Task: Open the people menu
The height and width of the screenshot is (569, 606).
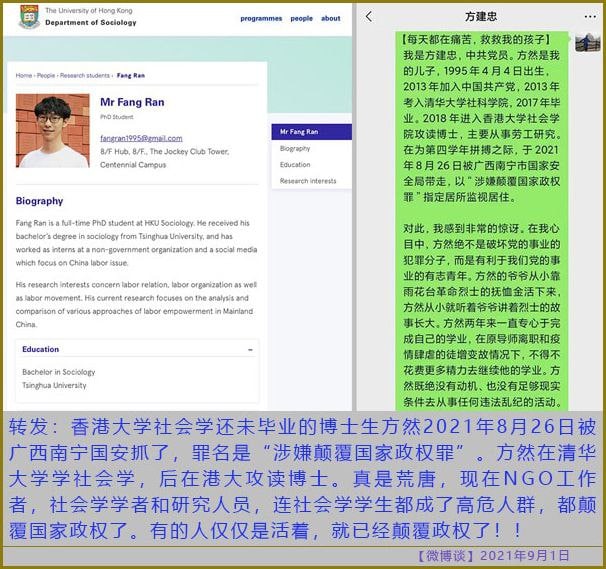Action: pyautogui.click(x=301, y=18)
